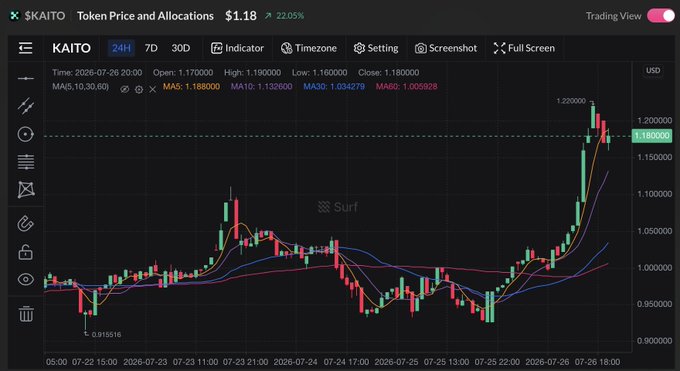Image resolution: width=680 pixels, height=371 pixels.
Task: Click the MA60: 1.005928 label
Action: (x=406, y=87)
